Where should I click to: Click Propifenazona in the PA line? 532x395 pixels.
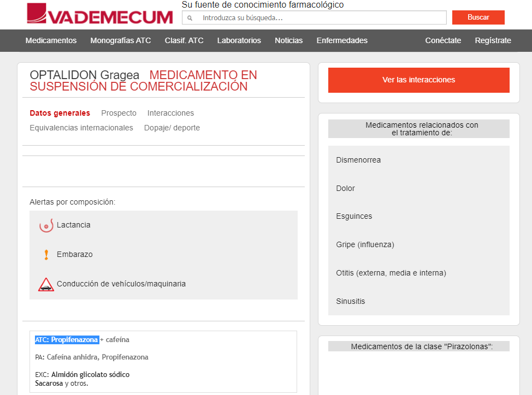point(125,357)
